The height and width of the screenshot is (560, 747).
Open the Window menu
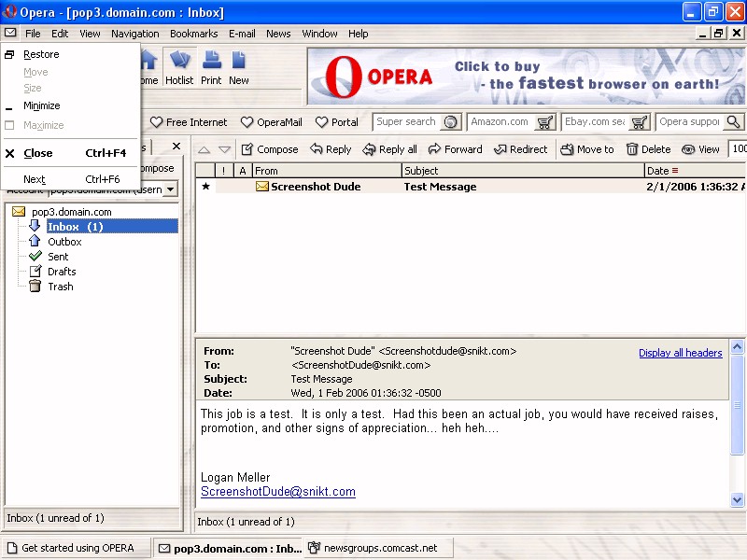pos(319,34)
